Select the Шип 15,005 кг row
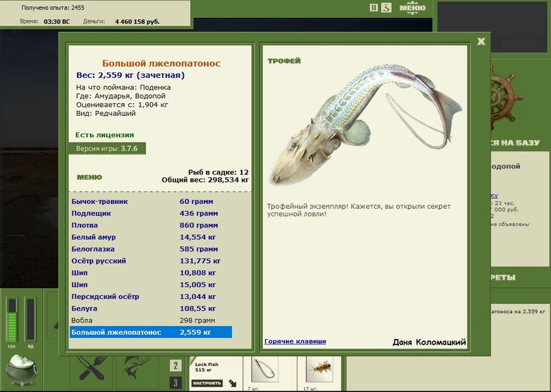The height and width of the screenshot is (392, 551). tap(151, 285)
